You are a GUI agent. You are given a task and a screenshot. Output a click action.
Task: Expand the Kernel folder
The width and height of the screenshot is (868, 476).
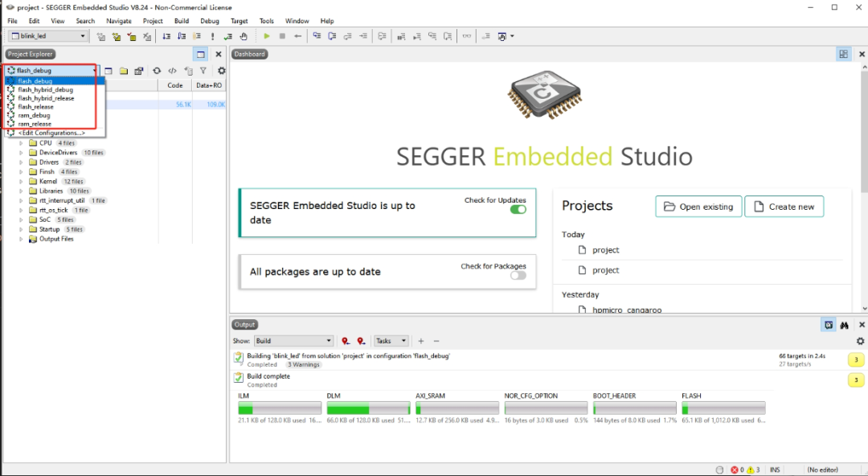tap(21, 181)
